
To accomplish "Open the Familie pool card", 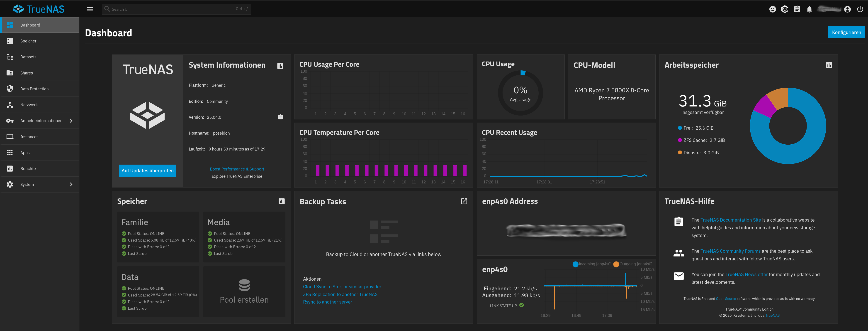I will click(158, 237).
